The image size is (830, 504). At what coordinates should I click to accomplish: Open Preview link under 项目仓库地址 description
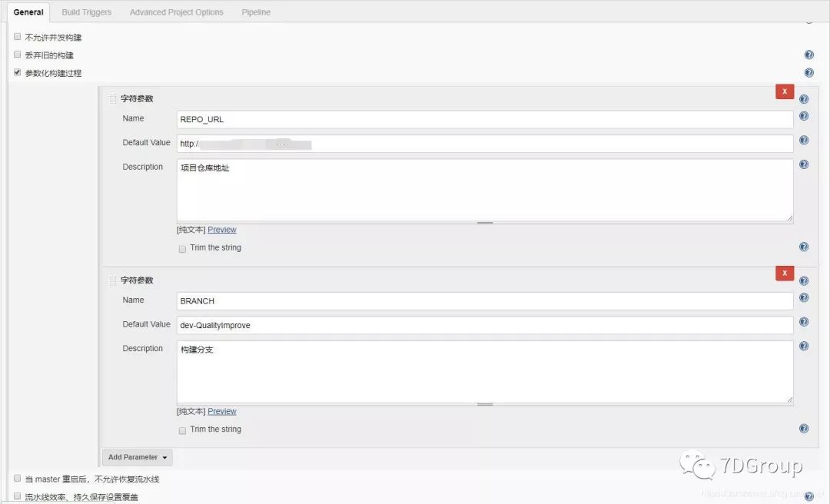tap(222, 230)
